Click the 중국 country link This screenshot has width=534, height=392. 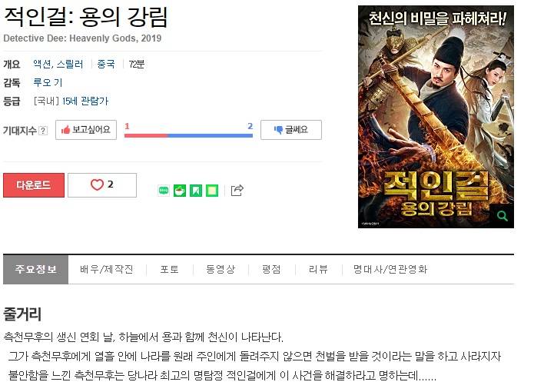(x=106, y=64)
